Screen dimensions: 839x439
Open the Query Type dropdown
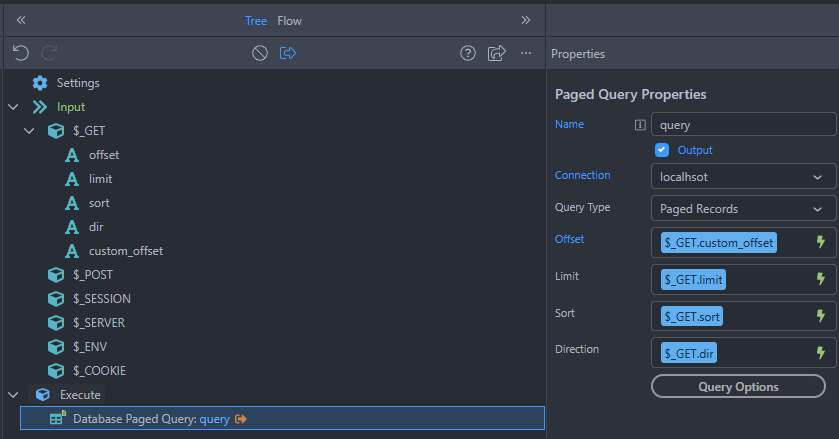coord(743,209)
